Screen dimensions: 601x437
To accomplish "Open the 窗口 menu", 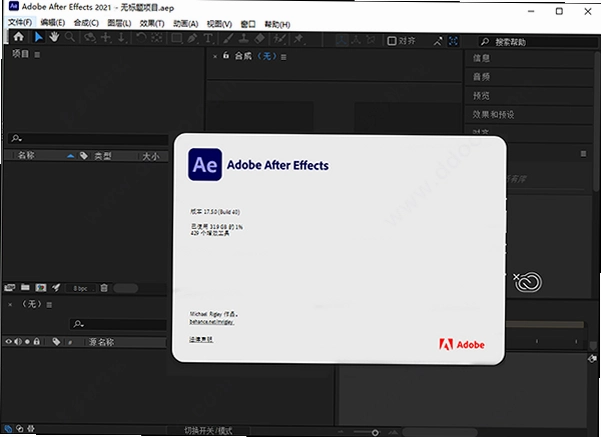I will 248,24.
